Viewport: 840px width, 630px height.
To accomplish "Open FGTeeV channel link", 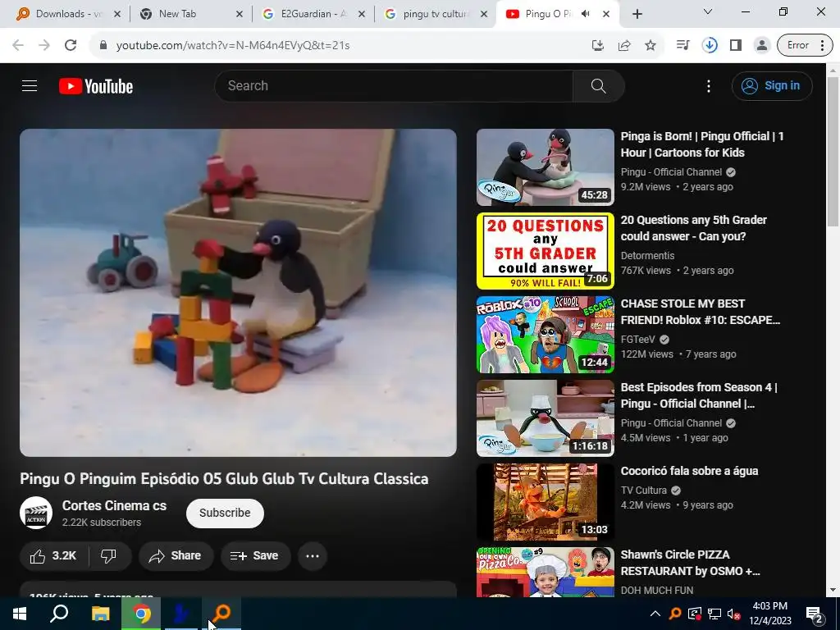I will tap(638, 339).
